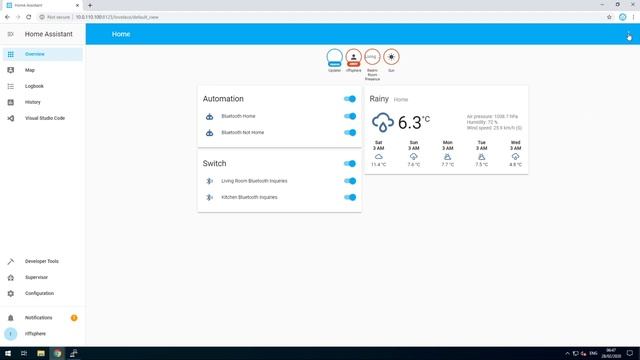Open Bluetooth Home entity details
Screen dimensions: 640x360
pyautogui.click(x=238, y=116)
